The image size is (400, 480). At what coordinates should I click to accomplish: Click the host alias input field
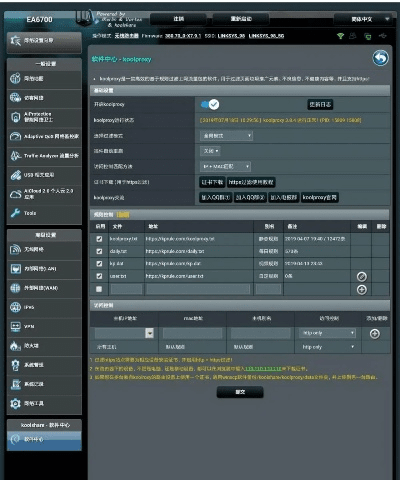pyautogui.click(x=261, y=333)
